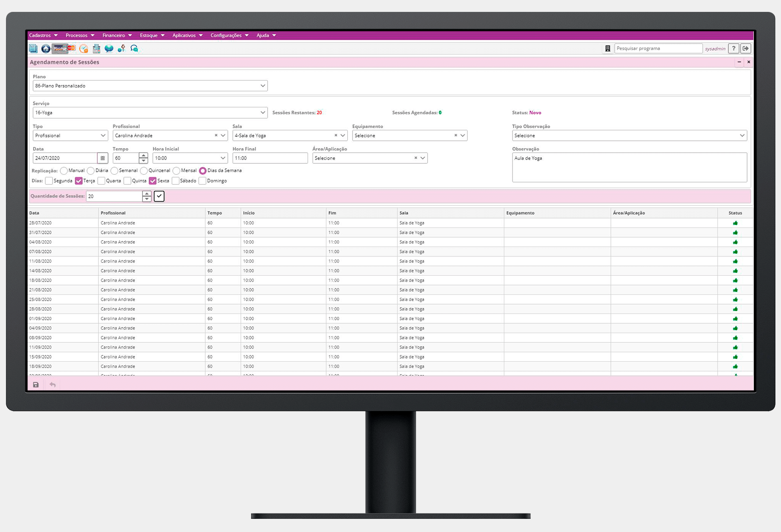The height and width of the screenshot is (532, 781).
Task: Check the Segunda day checkbox
Action: (49, 181)
